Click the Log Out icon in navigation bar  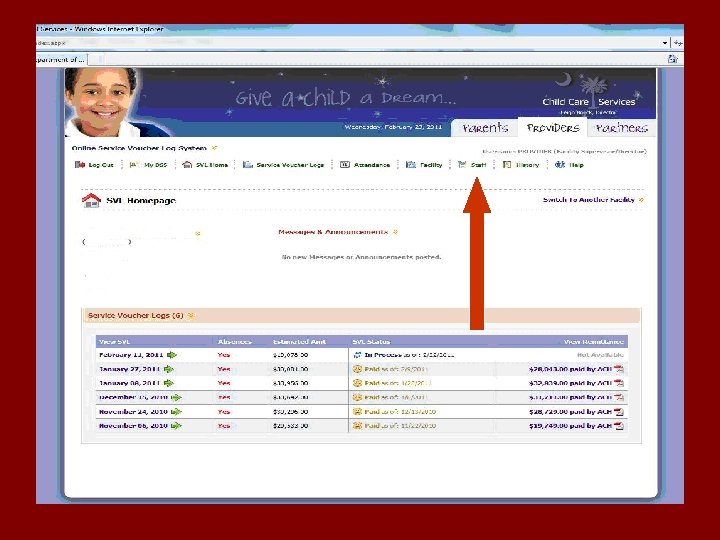[80, 165]
